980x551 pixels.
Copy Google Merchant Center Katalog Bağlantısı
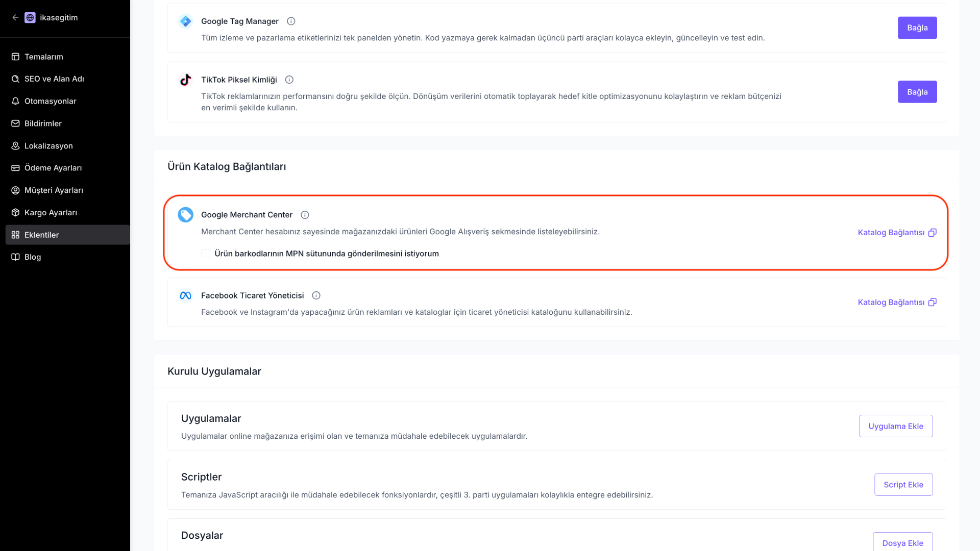tap(897, 233)
